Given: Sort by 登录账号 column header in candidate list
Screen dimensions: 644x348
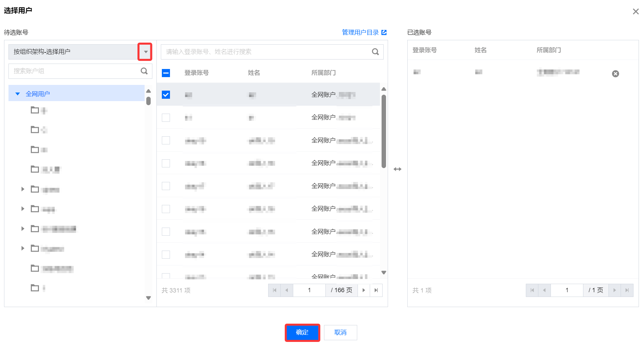Looking at the screenshot, I should [196, 73].
